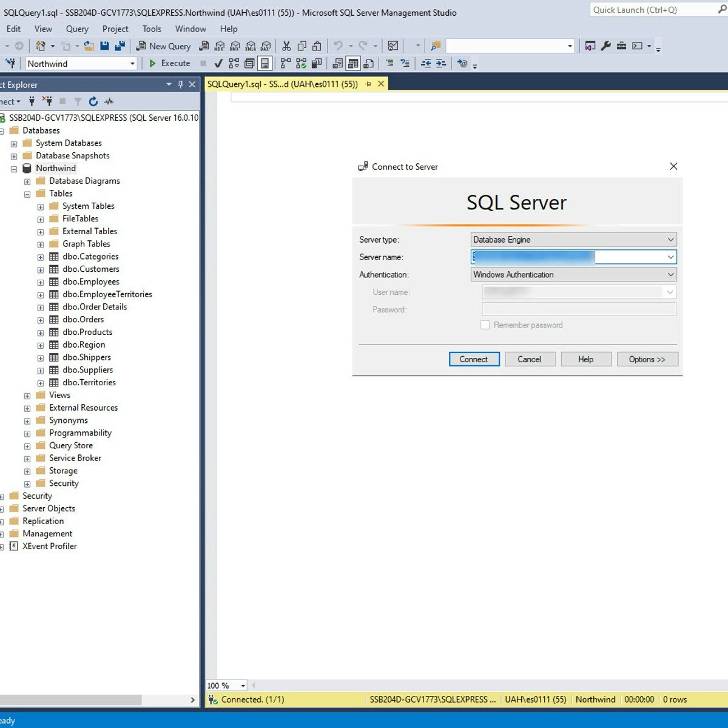728x728 pixels.
Task: Refresh the Object Explorer tree
Action: (93, 101)
